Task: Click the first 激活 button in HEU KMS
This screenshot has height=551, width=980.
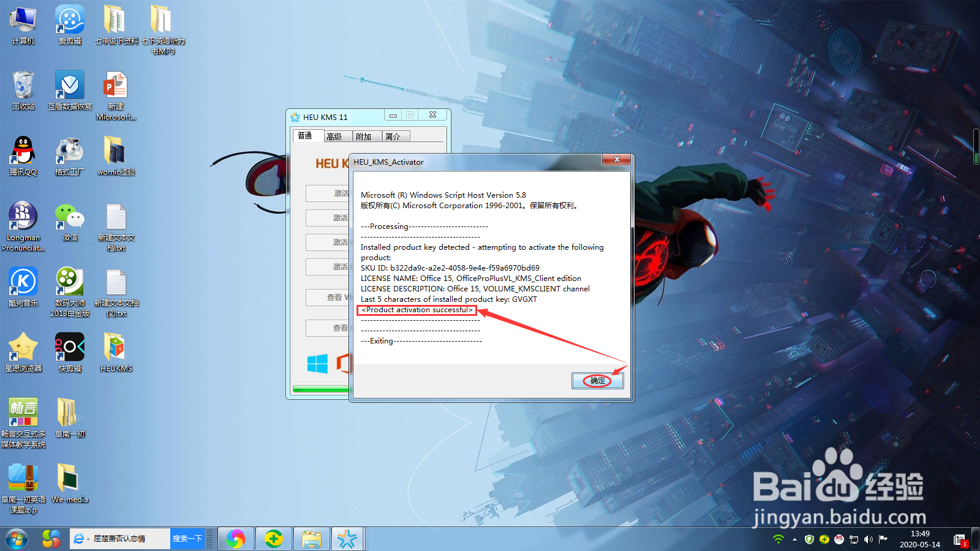Action: click(x=328, y=193)
